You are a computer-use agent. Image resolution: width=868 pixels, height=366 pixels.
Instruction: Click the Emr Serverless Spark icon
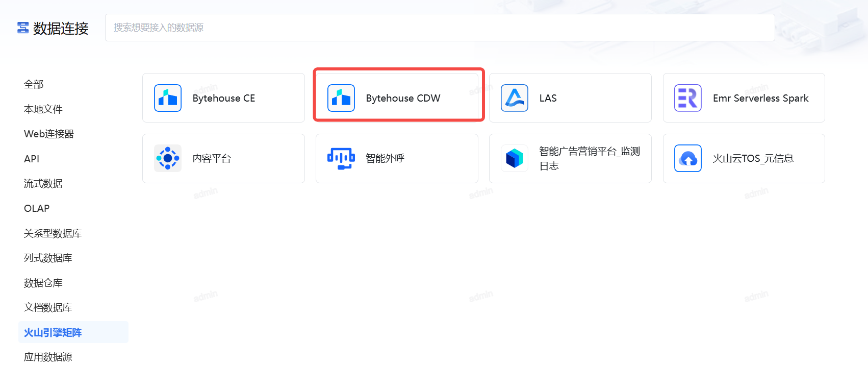(x=688, y=98)
